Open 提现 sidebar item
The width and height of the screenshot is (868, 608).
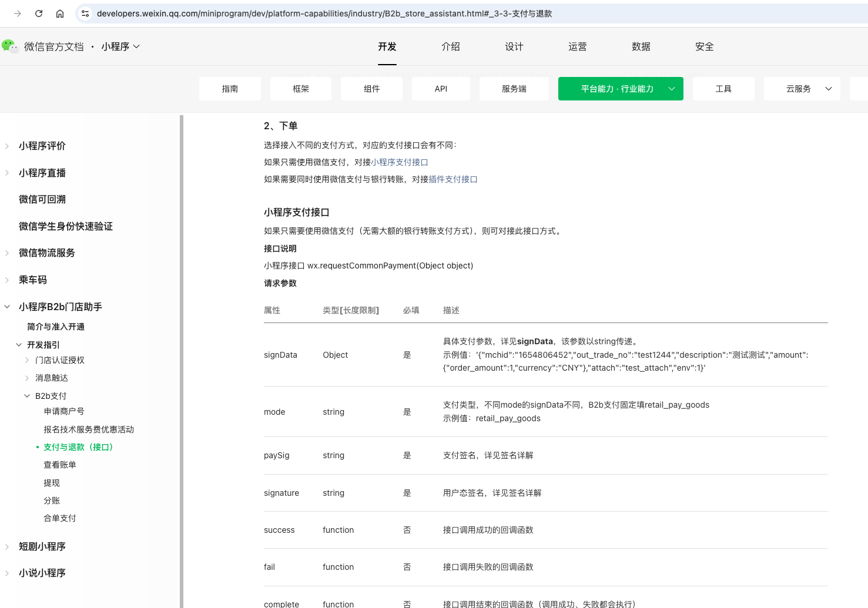pos(52,483)
